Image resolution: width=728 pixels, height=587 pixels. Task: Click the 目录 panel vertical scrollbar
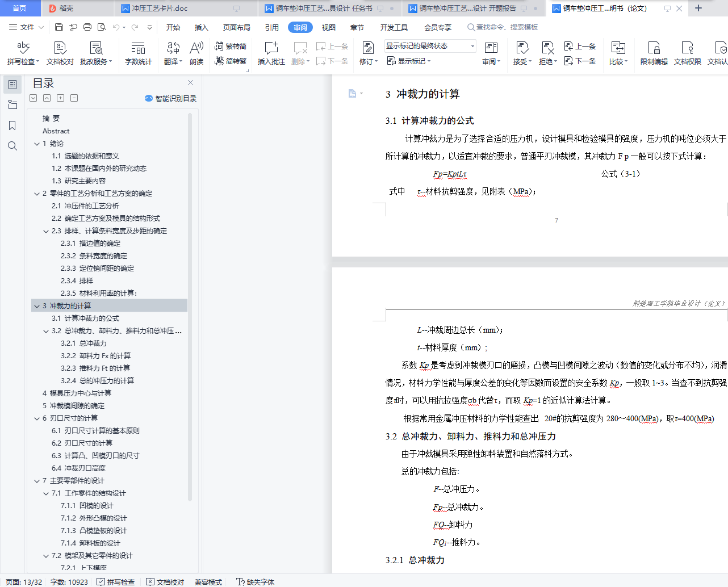click(190, 307)
